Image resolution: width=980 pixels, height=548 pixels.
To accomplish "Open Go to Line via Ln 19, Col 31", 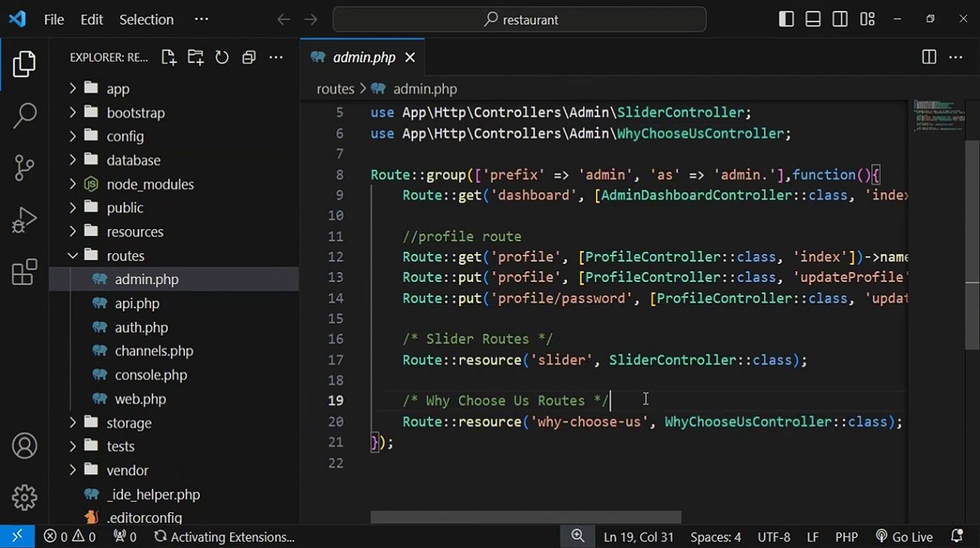I will (x=639, y=537).
